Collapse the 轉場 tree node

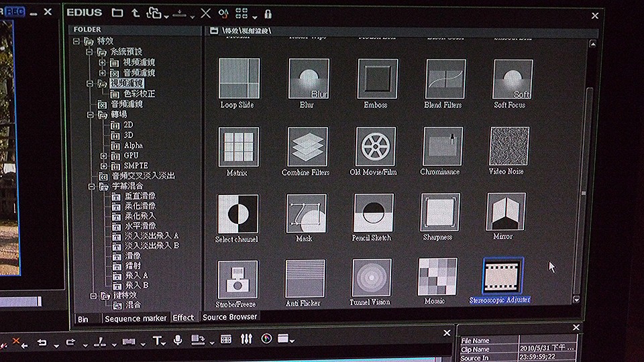(x=90, y=115)
